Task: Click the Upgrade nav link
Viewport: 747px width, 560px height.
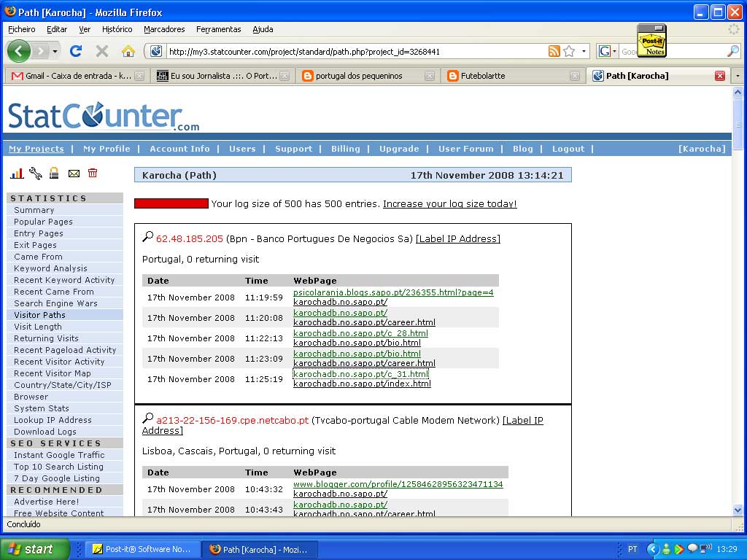Action: coord(399,149)
